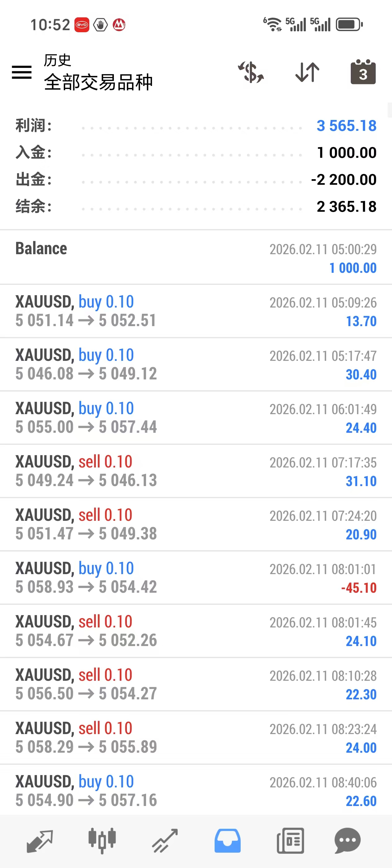The width and height of the screenshot is (392, 868).
Task: Open the Quotes tab arrows icon
Action: [x=40, y=841]
